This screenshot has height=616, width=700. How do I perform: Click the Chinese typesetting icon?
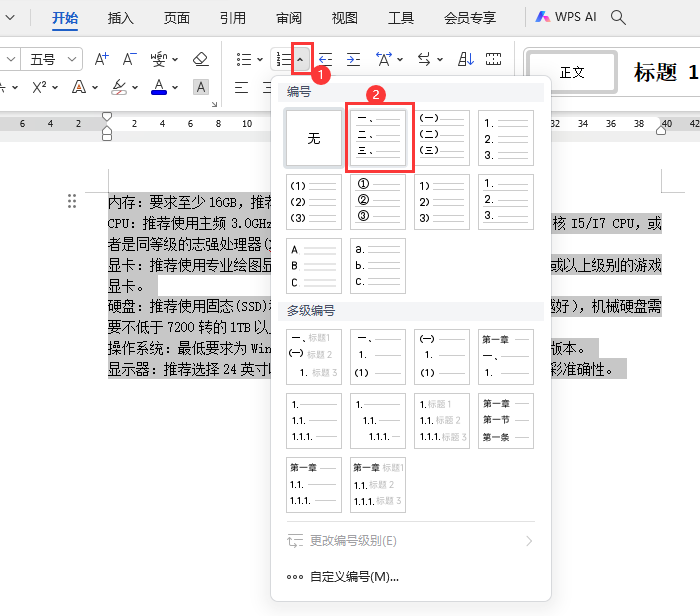(384, 59)
